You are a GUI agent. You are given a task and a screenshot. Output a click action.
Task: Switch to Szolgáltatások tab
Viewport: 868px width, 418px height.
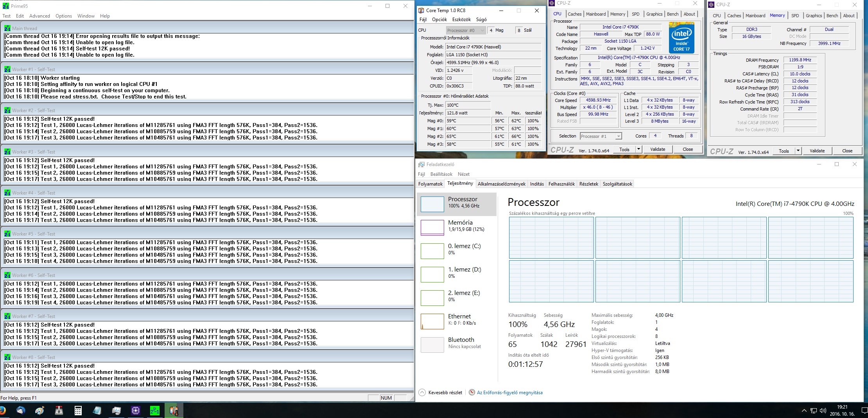pos(617,184)
